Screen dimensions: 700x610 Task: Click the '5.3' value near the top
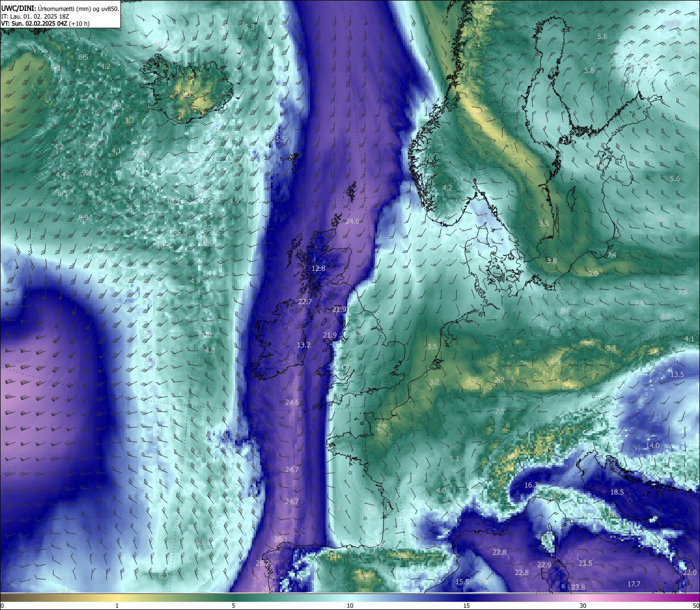(x=250, y=27)
